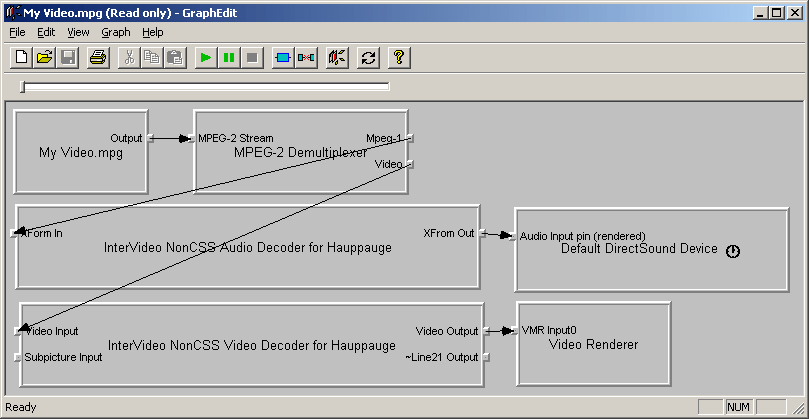Screen dimensions: 809x419
Task: Click the Save floppy disk icon
Action: click(x=68, y=57)
